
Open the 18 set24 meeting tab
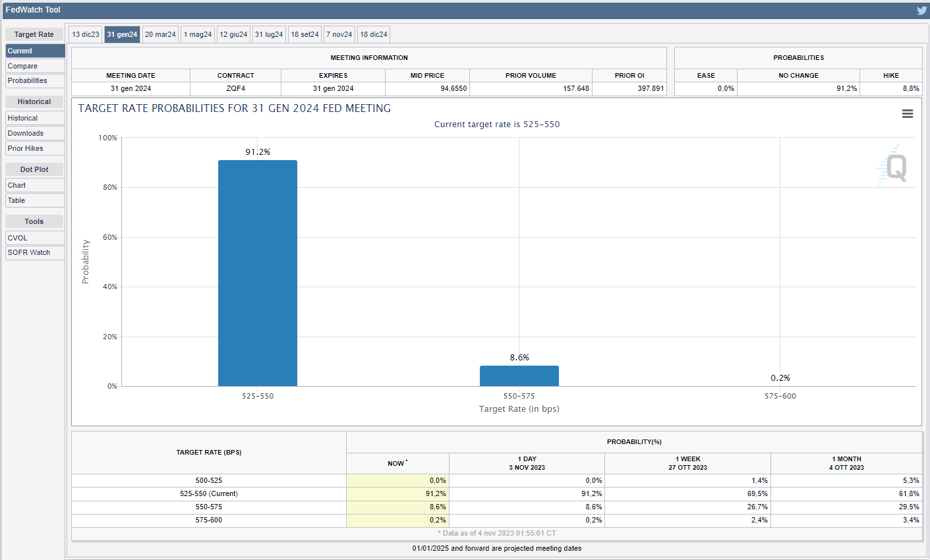pyautogui.click(x=305, y=34)
